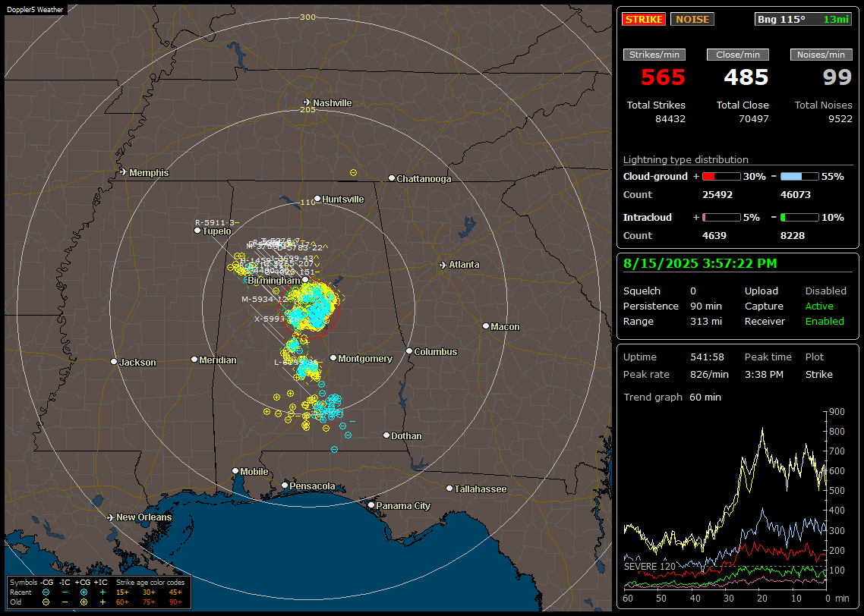Click the 565 strikes per minute value

pyautogui.click(x=663, y=77)
